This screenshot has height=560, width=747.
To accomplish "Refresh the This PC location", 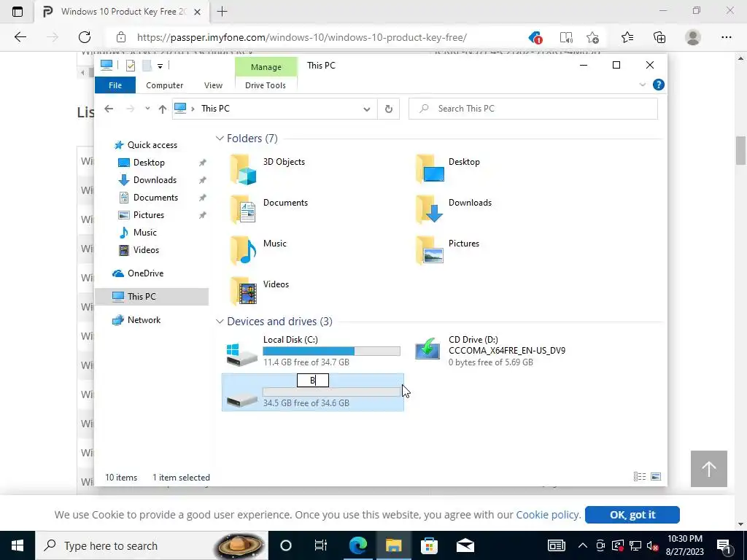I will click(389, 109).
